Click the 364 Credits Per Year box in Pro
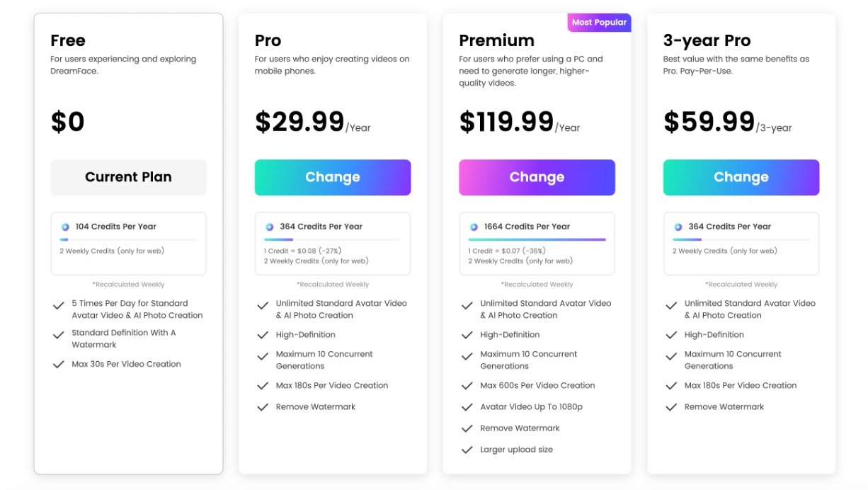 (x=333, y=243)
